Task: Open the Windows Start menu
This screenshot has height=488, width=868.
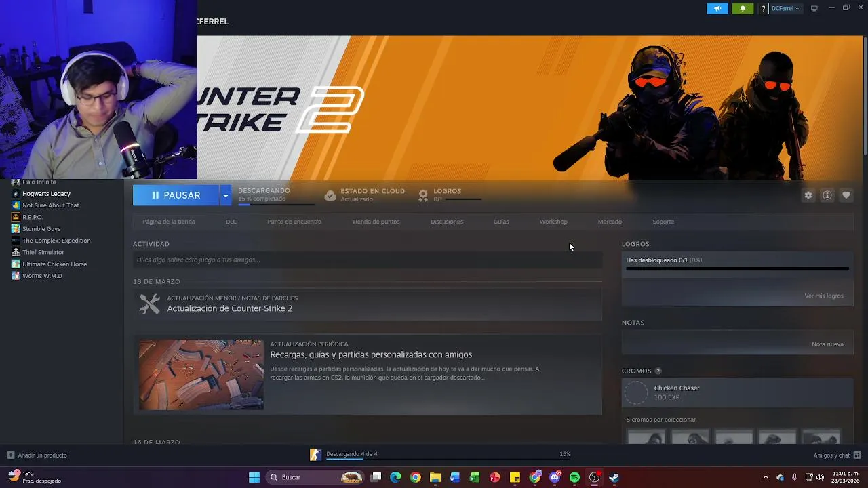Action: (x=254, y=477)
